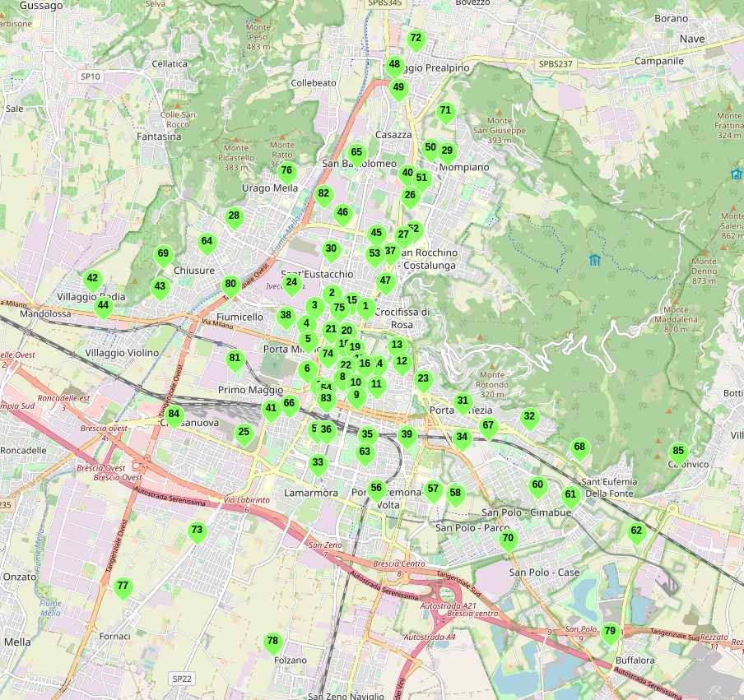Click the Collebeato place name
744x700 pixels.
point(314,83)
